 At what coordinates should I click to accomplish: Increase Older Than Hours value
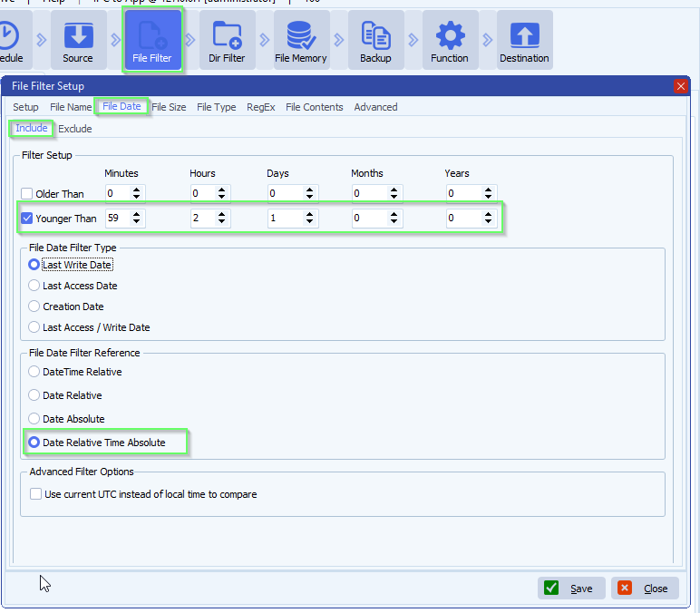coord(222,190)
